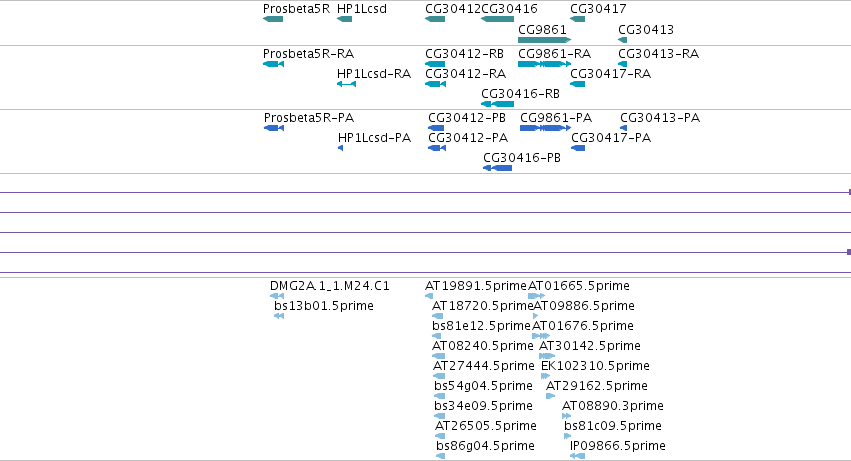Select EST label AT01676.5prime
The width and height of the screenshot is (851, 461).
pos(583,326)
